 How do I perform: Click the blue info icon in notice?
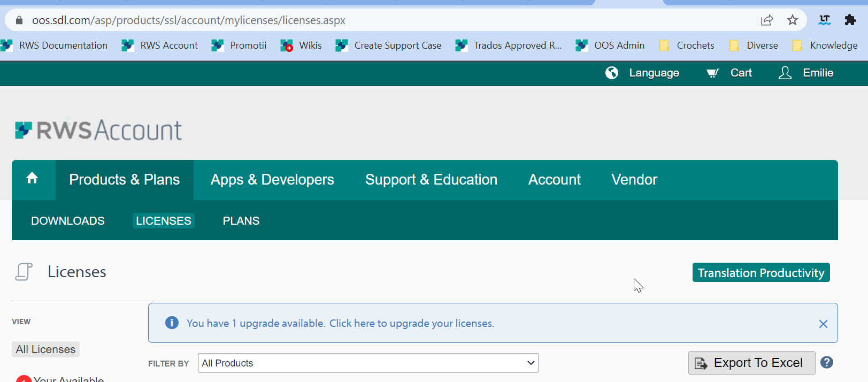pyautogui.click(x=172, y=323)
